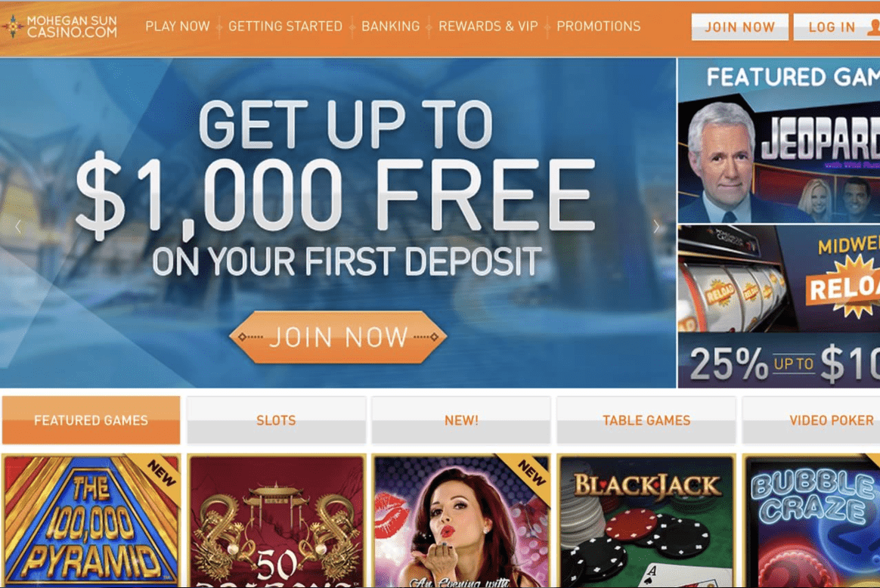Click the user profile icon beside Log In
This screenshot has height=588, width=880.
click(874, 26)
